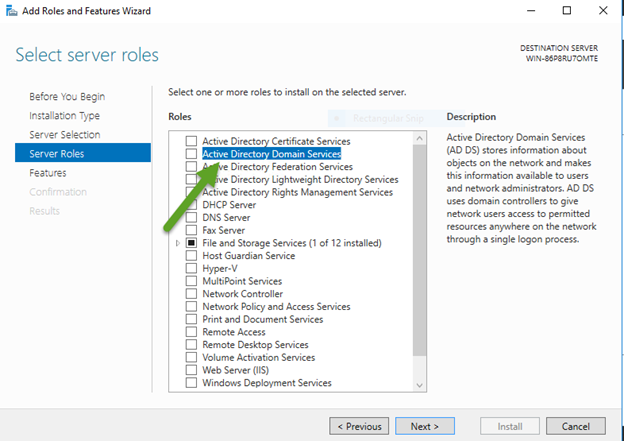Viewport: 624px width, 441px height.
Task: Select the DHCP Server row text
Action: 229,205
